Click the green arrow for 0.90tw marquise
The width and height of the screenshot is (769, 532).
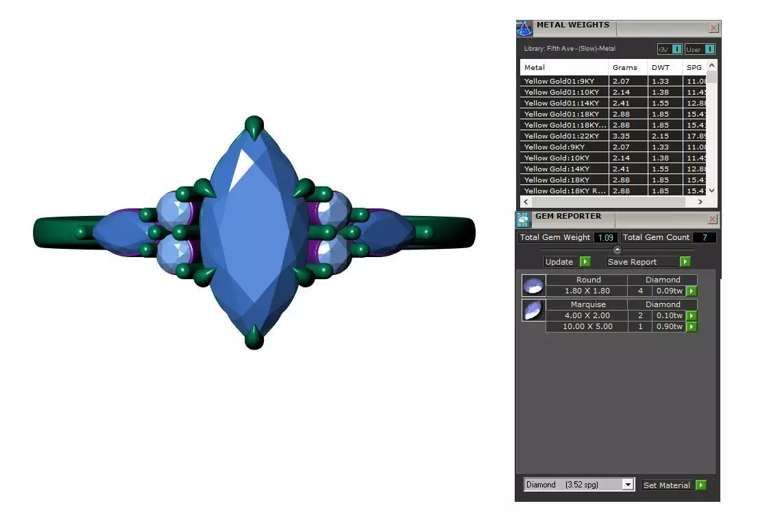pyautogui.click(x=692, y=326)
